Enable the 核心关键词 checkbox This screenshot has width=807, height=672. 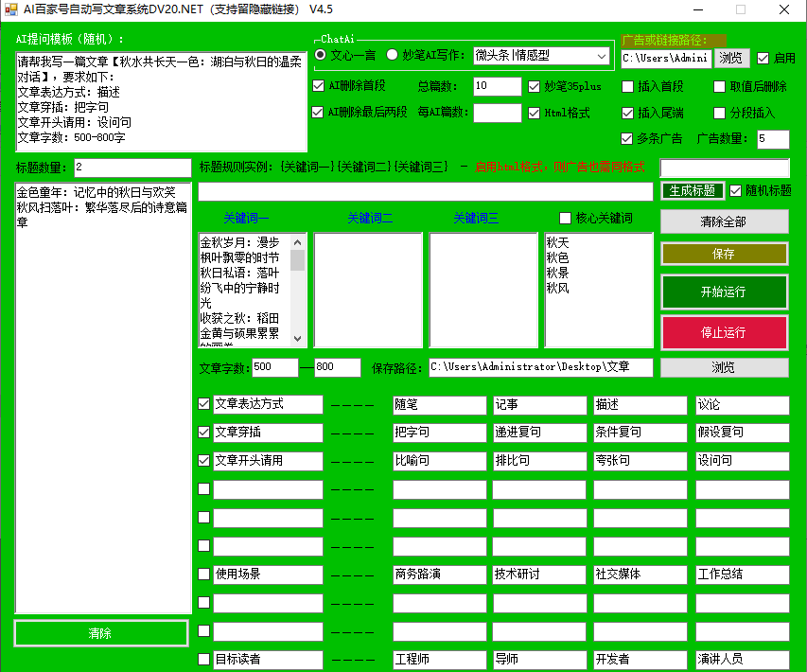point(567,219)
